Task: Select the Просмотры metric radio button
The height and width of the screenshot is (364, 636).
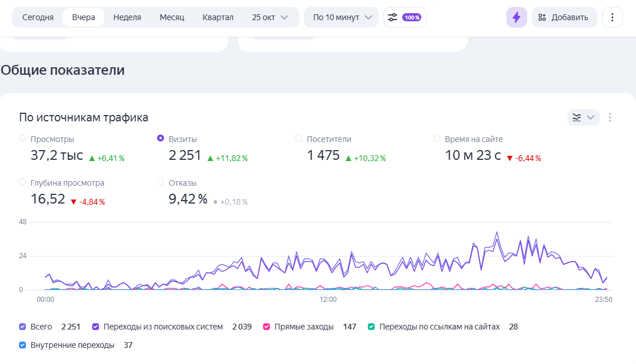Action: click(x=22, y=139)
